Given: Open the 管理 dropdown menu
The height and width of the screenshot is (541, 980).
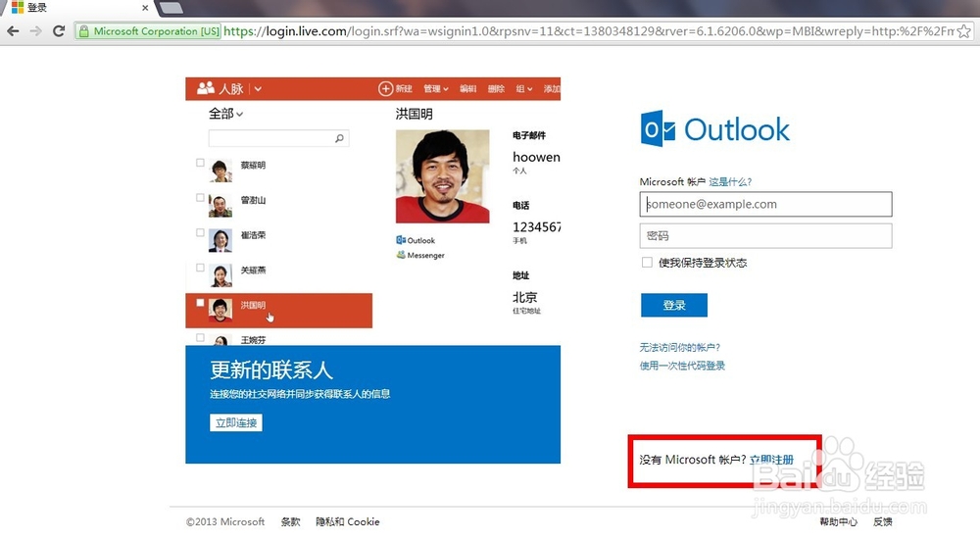Looking at the screenshot, I should pos(436,89).
